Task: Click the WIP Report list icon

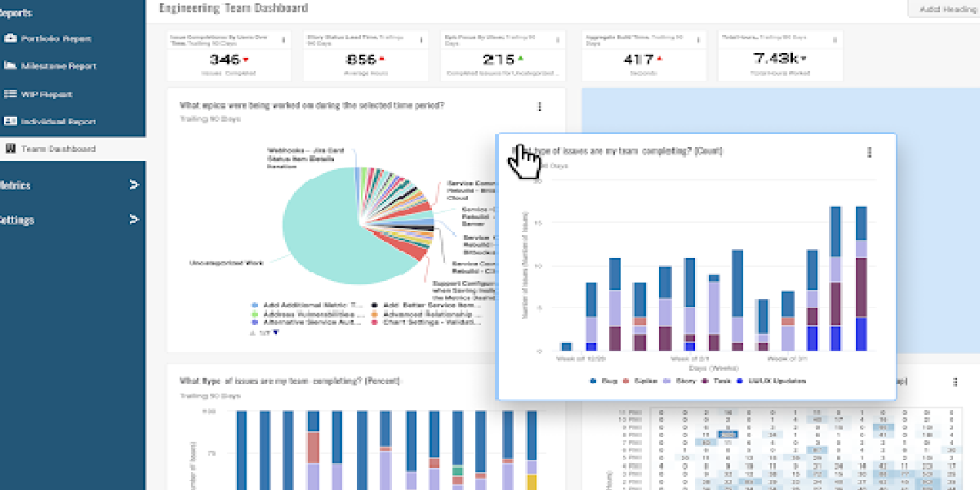Action: coord(11,94)
